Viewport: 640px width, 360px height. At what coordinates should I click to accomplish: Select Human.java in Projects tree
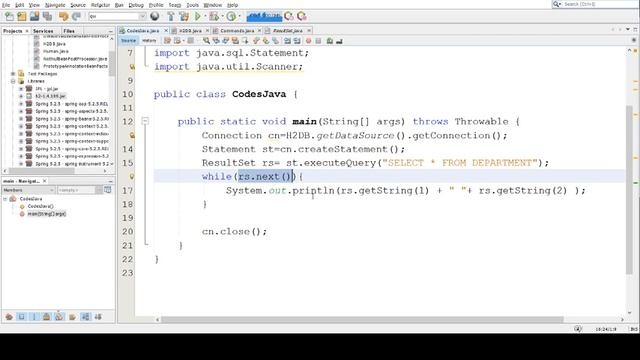coord(56,51)
